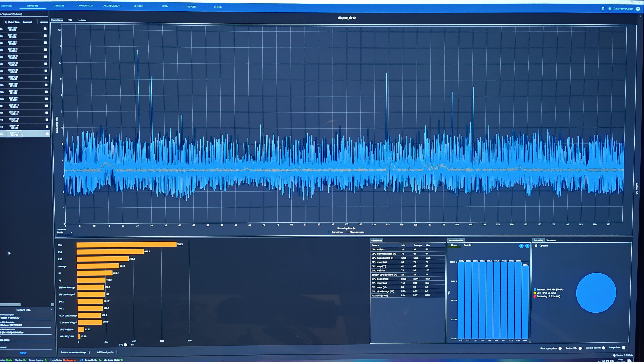644x362 pixels.
Task: Click the hash icon in FPS thresholds
Action: point(521,246)
